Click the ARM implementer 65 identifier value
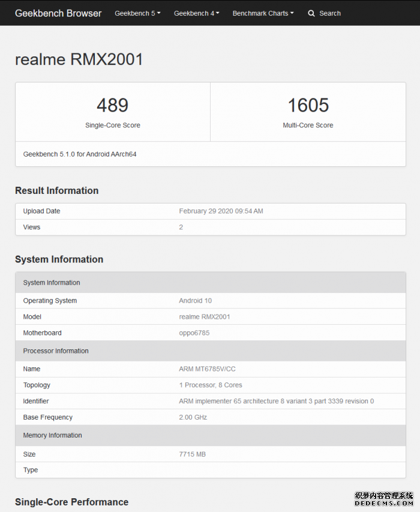Viewport: 420px width, 512px height. click(x=277, y=401)
